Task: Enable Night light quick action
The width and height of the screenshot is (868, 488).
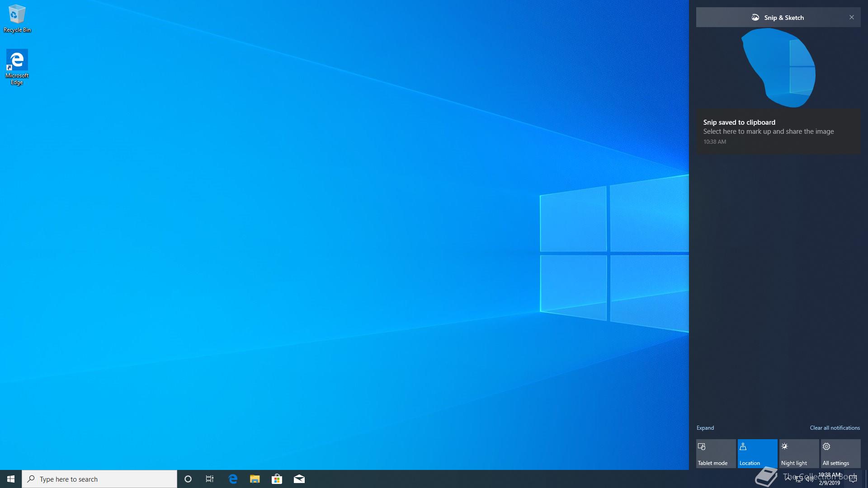Action: tap(799, 454)
